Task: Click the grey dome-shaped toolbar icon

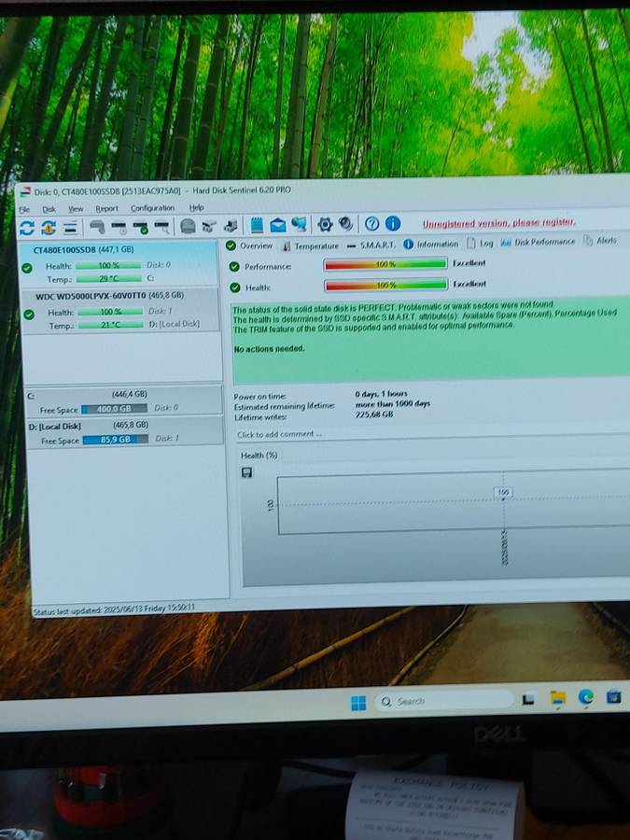Action: 188,226
